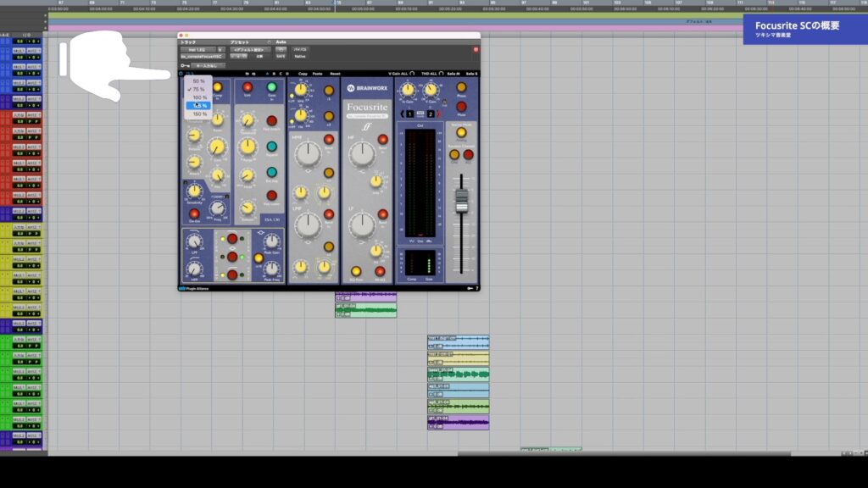
Task: Toggle the LF Band In button
Action: pyautogui.click(x=382, y=214)
